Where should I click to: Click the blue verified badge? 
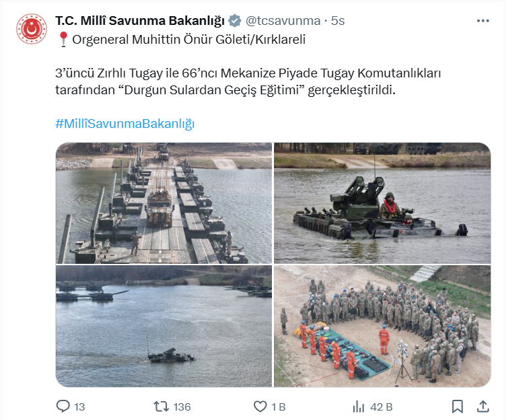(x=235, y=21)
